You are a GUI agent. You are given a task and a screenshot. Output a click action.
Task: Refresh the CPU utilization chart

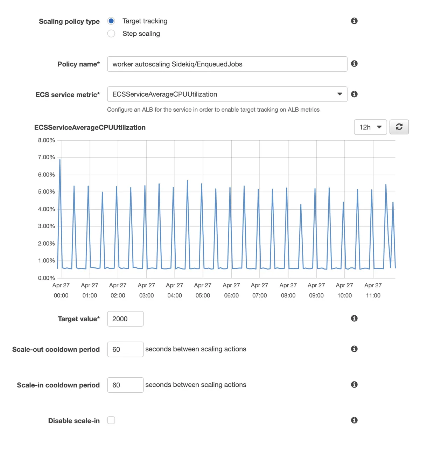(399, 127)
